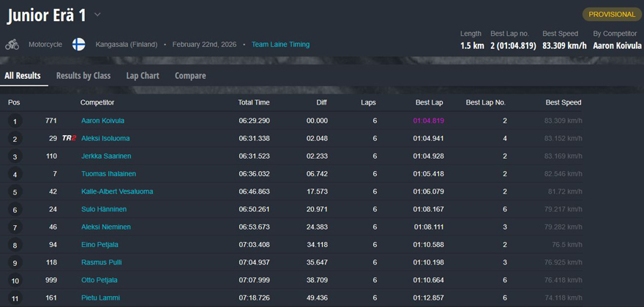The image size is (644, 307).
Task: Open the Lap Chart tab
Action: pyautogui.click(x=143, y=75)
